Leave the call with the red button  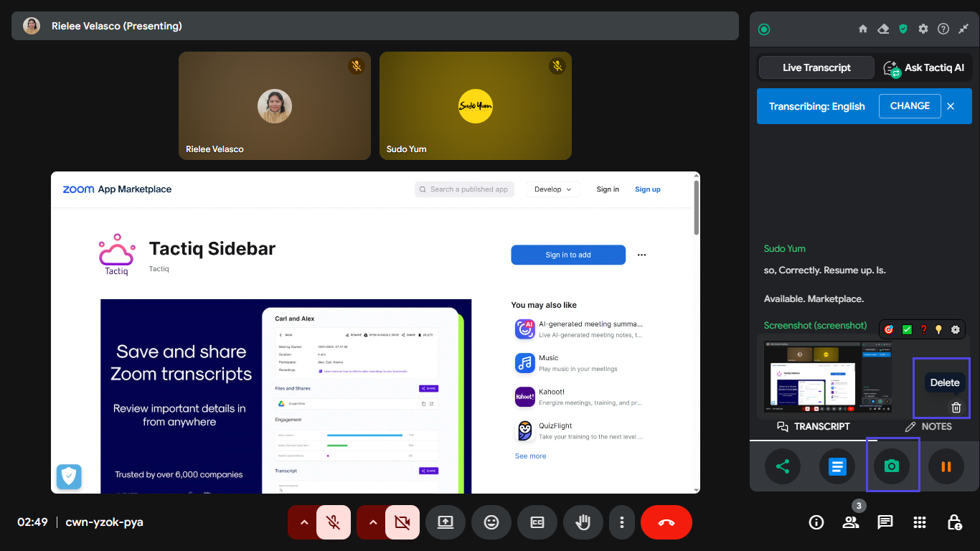(666, 522)
